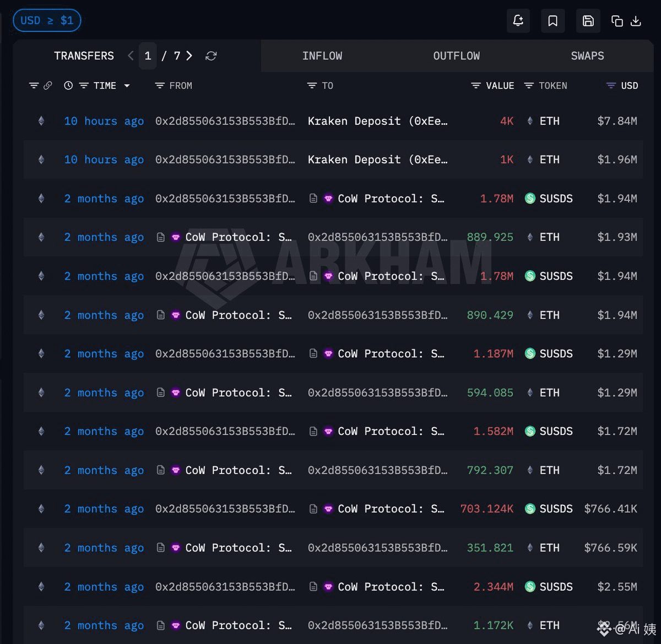Click the value 703.124K

[x=486, y=509]
